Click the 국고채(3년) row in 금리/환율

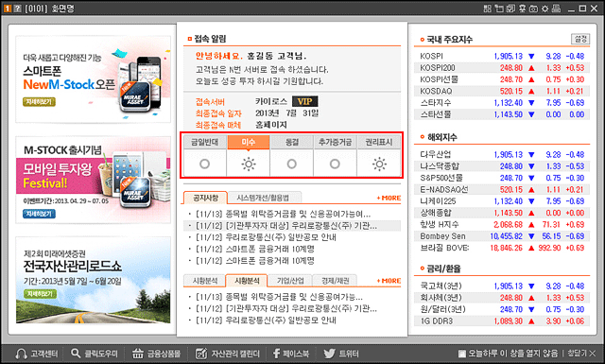[x=502, y=286]
